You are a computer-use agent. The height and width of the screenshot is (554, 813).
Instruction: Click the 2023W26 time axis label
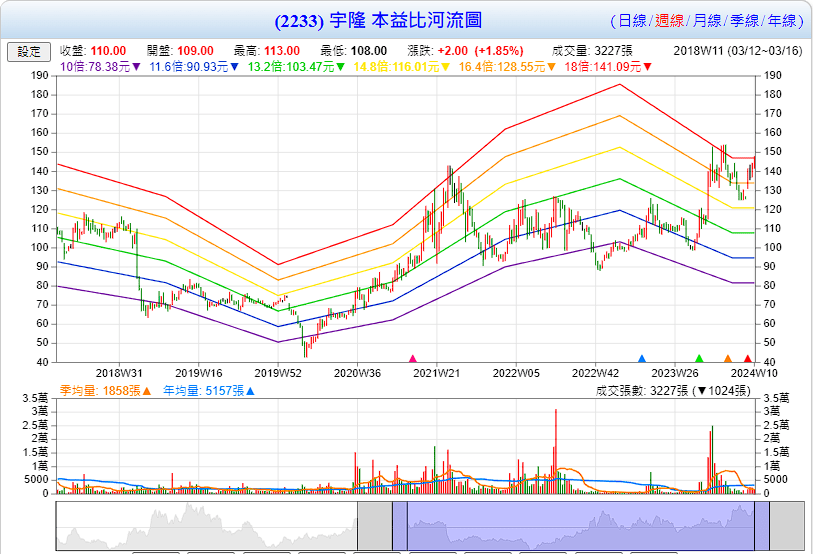click(675, 373)
